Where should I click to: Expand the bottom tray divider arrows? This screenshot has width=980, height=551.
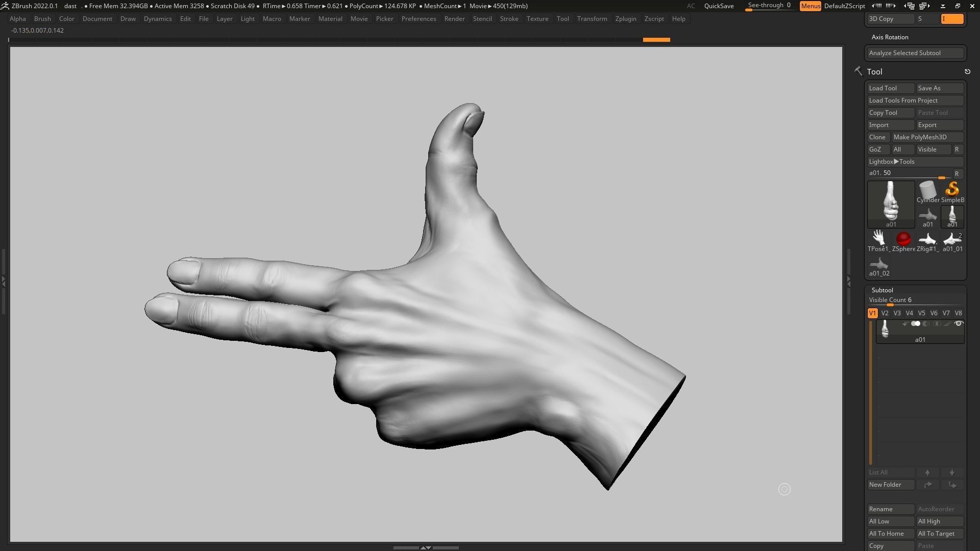pos(426,547)
